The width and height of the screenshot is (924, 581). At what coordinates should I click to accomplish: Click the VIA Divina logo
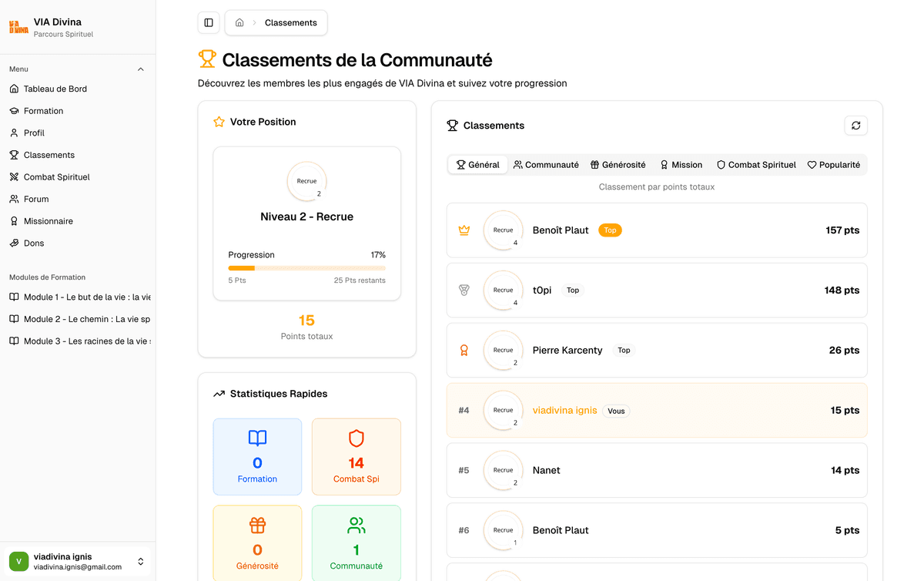(18, 27)
